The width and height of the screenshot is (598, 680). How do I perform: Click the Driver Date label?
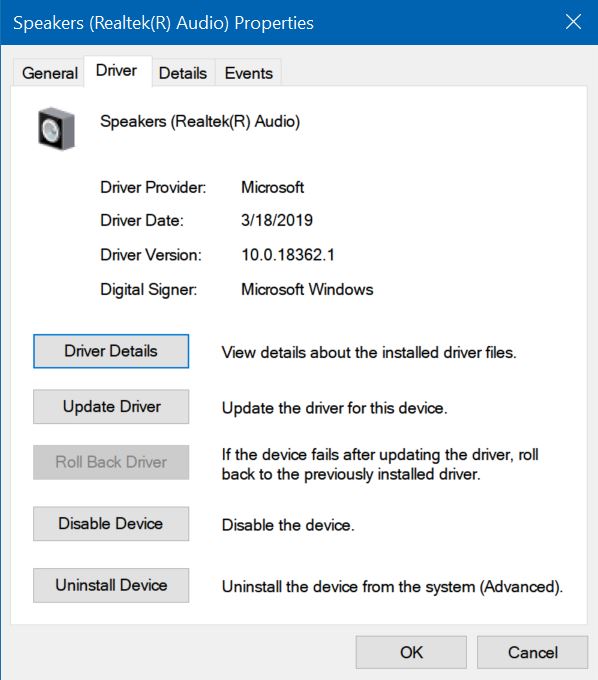[142, 220]
